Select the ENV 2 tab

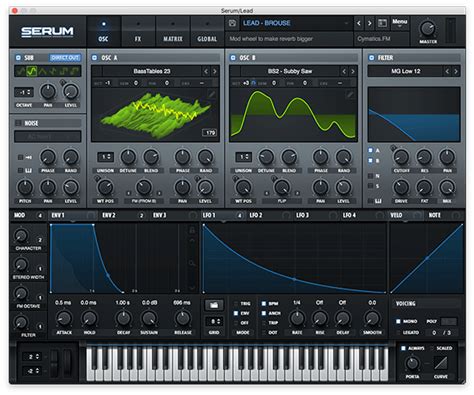tap(109, 215)
